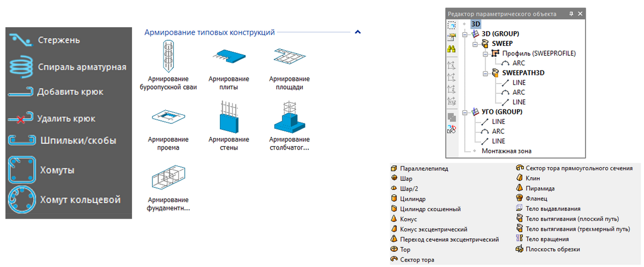Select the Монтажная зона tree item

tap(507, 151)
